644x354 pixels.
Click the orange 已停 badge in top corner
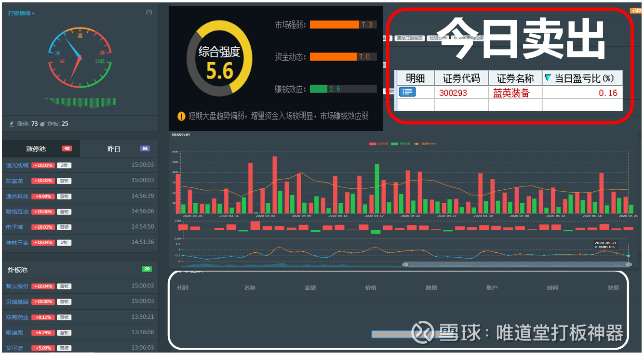click(x=636, y=10)
